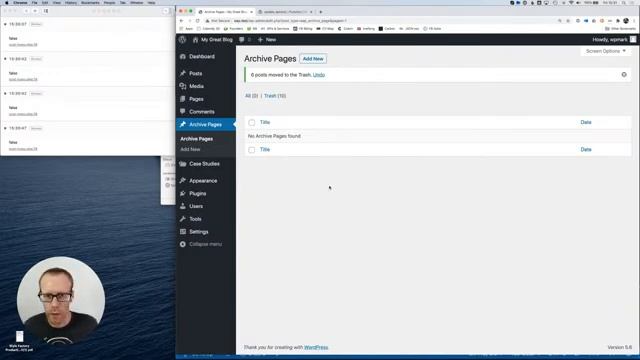Image resolution: width=640 pixels, height=360 pixels.
Task: Open Wi-Fi status in macOS menu bar
Action: click(x=571, y=2)
